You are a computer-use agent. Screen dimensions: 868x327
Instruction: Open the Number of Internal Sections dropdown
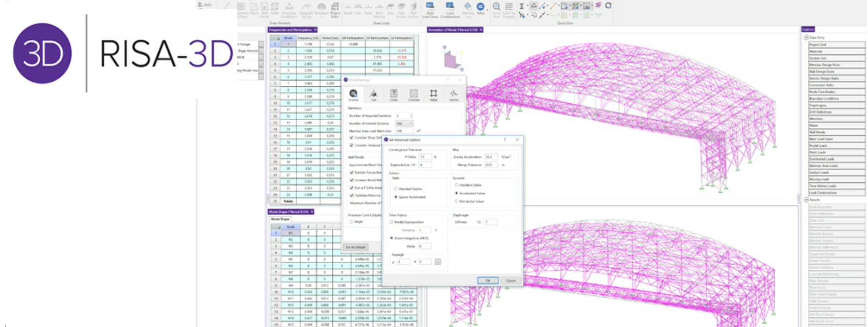click(x=404, y=124)
